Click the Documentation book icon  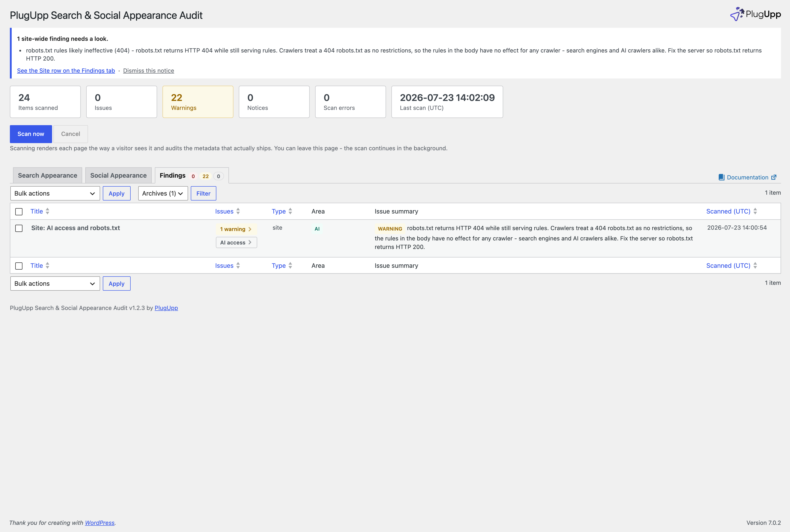coord(721,177)
